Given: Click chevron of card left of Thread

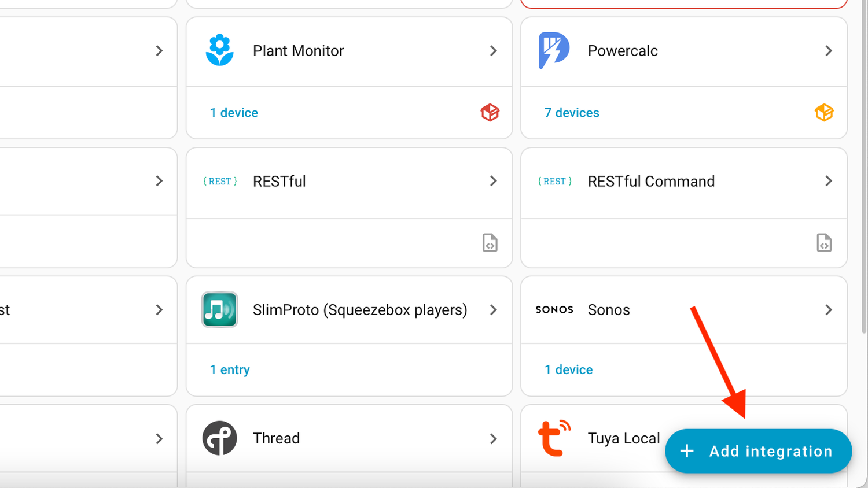Looking at the screenshot, I should coord(159,439).
